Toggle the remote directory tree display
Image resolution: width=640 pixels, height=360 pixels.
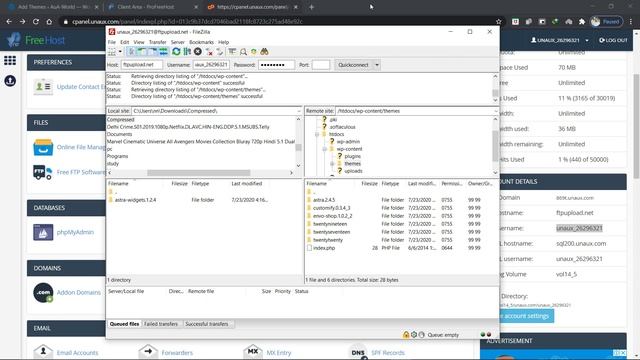[152, 52]
